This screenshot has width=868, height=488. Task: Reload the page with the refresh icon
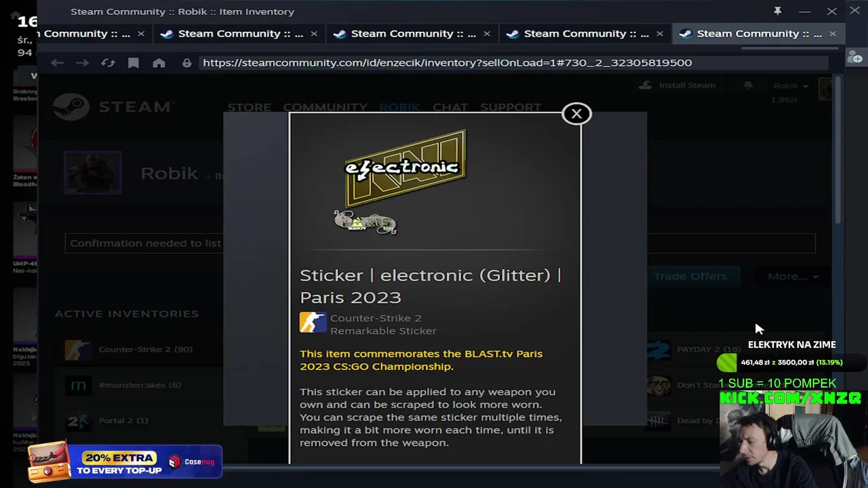(108, 63)
